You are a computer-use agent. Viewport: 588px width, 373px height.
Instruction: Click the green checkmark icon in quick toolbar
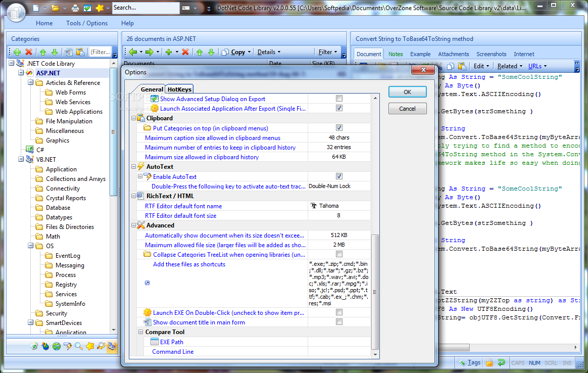(x=87, y=8)
